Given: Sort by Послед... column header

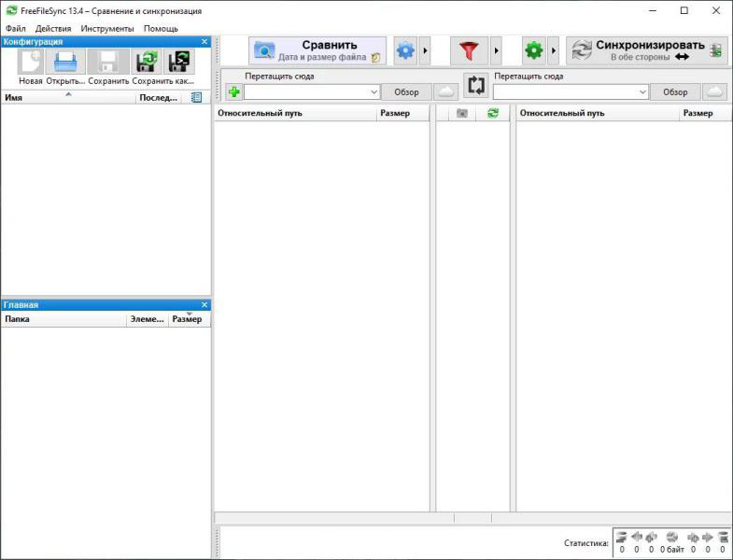Looking at the screenshot, I should click(x=158, y=98).
